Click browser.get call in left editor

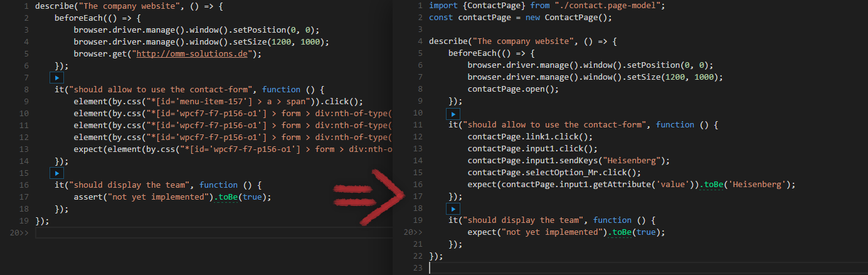tap(167, 54)
